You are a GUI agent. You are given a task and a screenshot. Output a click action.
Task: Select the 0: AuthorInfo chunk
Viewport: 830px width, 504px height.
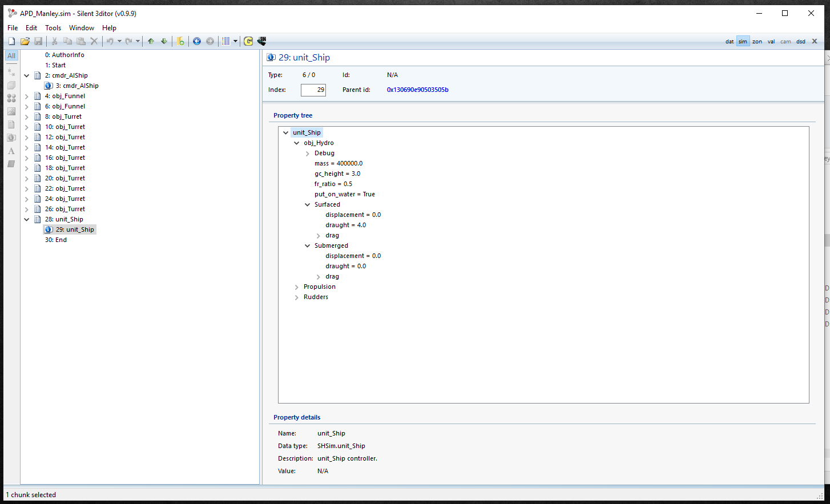(65, 55)
